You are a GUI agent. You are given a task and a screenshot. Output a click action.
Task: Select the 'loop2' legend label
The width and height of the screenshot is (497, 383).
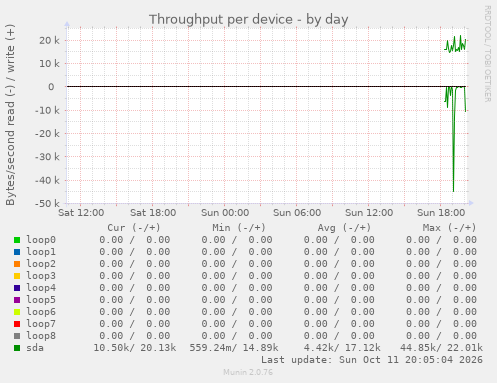[41, 264]
